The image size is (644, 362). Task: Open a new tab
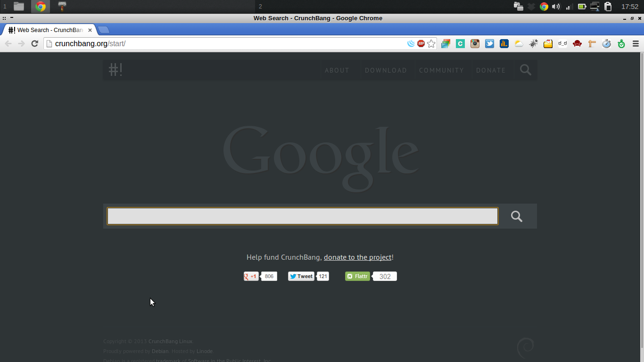pyautogui.click(x=104, y=30)
